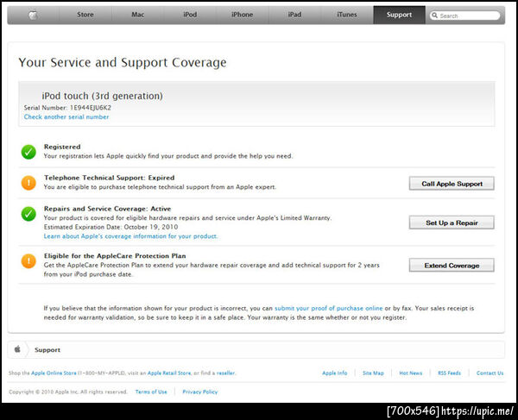
Task: Open the Apple Retail Store link
Action: [169, 373]
